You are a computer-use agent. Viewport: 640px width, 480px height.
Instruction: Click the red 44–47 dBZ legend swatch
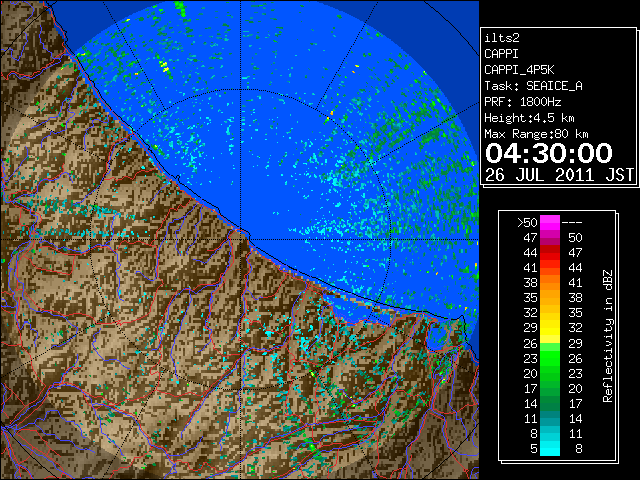click(550, 253)
